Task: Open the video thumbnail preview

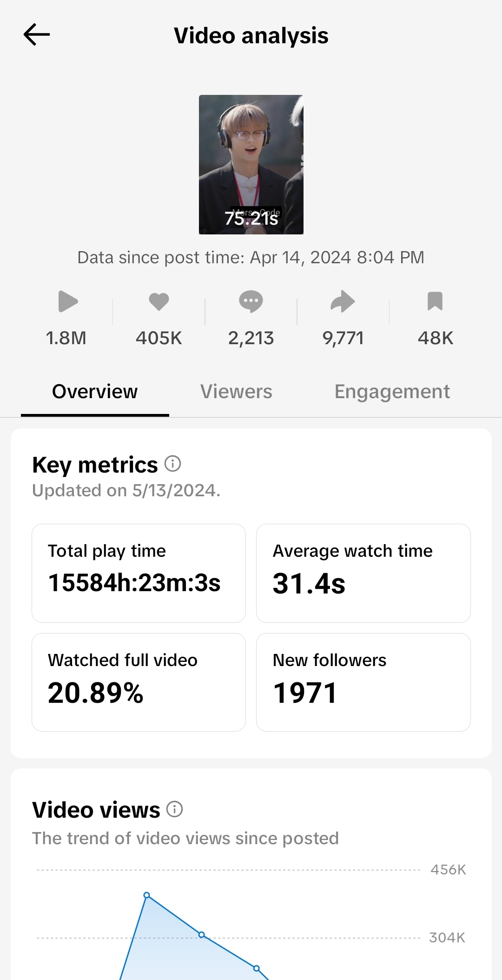Action: click(x=251, y=165)
